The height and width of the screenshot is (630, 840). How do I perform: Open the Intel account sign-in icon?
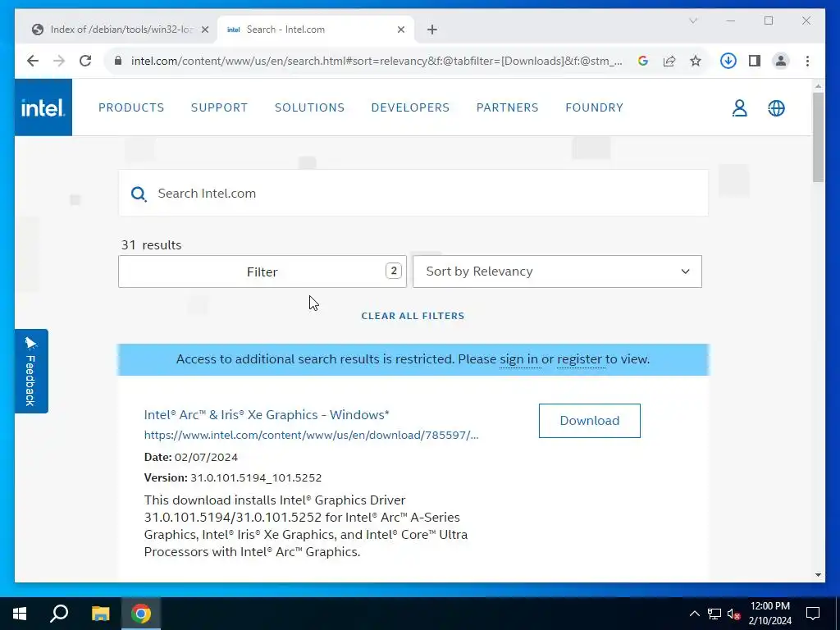739,108
